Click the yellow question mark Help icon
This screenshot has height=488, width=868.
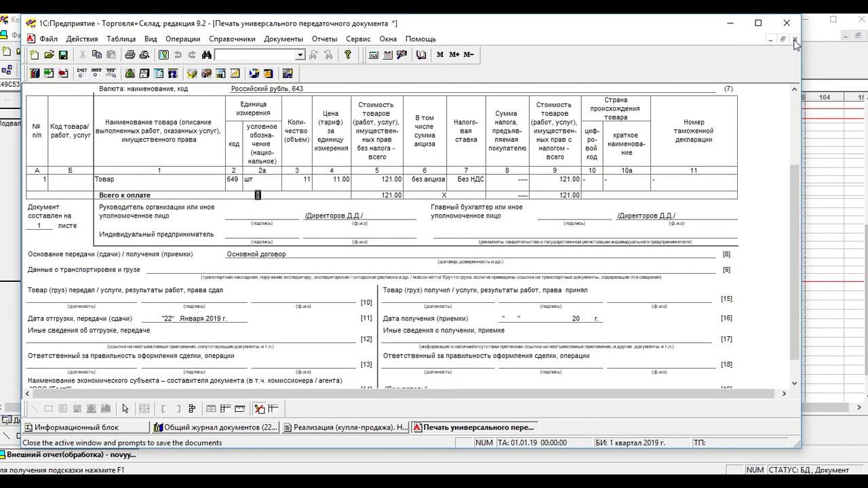pyautogui.click(x=348, y=55)
